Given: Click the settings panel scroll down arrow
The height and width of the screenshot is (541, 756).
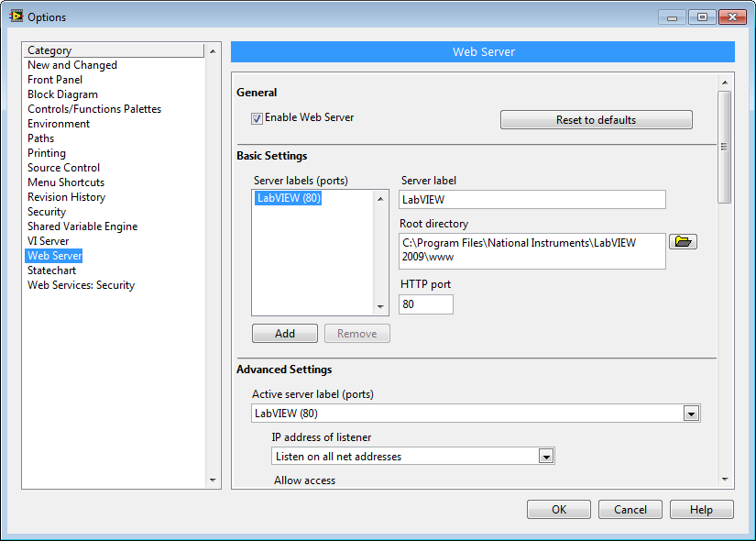Looking at the screenshot, I should (725, 480).
